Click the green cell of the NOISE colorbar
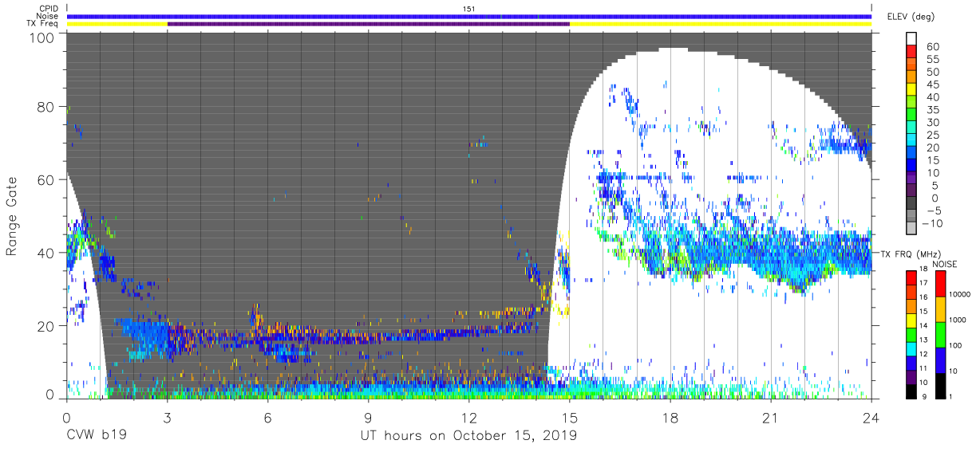This screenshot has width=980, height=452. (x=940, y=335)
